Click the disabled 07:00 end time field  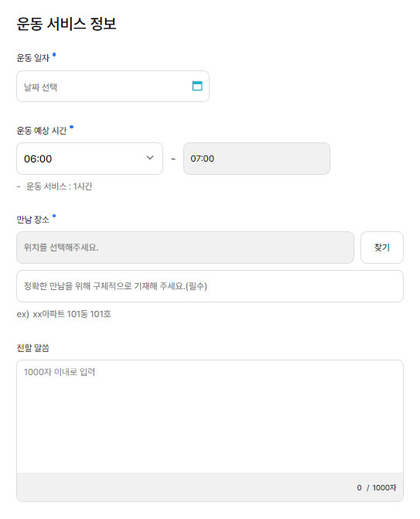pos(257,159)
